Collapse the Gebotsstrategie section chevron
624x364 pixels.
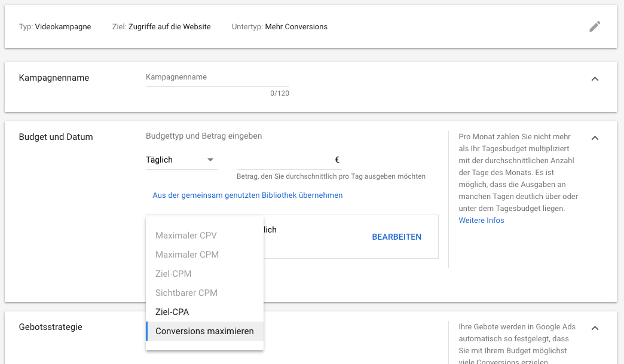(x=595, y=328)
